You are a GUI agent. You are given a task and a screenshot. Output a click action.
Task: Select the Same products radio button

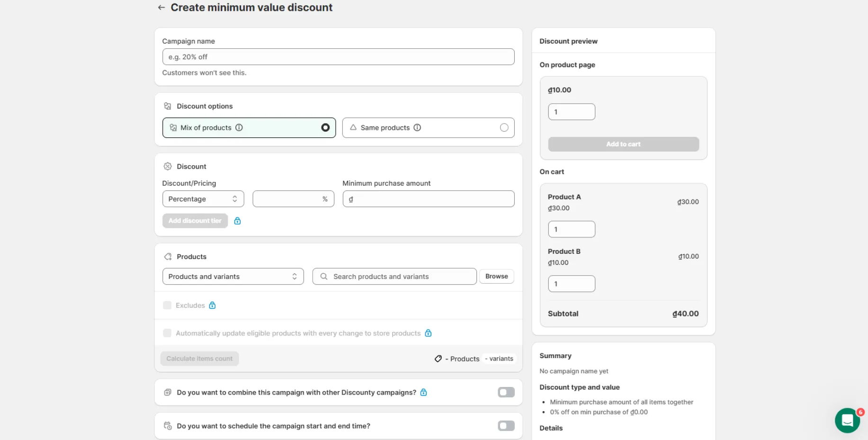(x=504, y=127)
